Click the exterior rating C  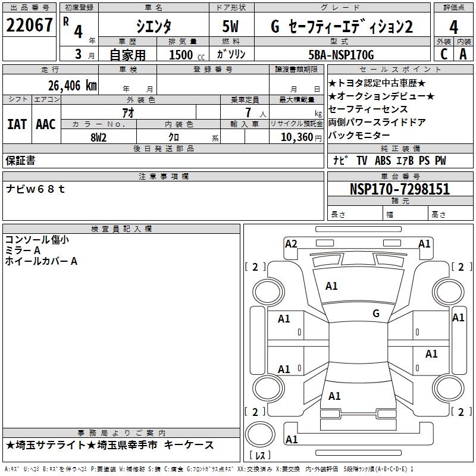click(x=444, y=54)
